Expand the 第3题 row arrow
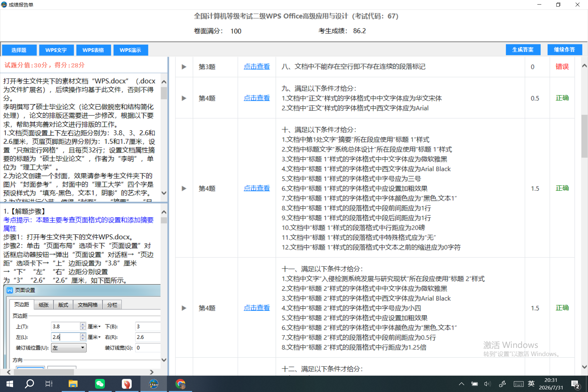Image resolution: width=588 pixels, height=392 pixels. tap(184, 67)
